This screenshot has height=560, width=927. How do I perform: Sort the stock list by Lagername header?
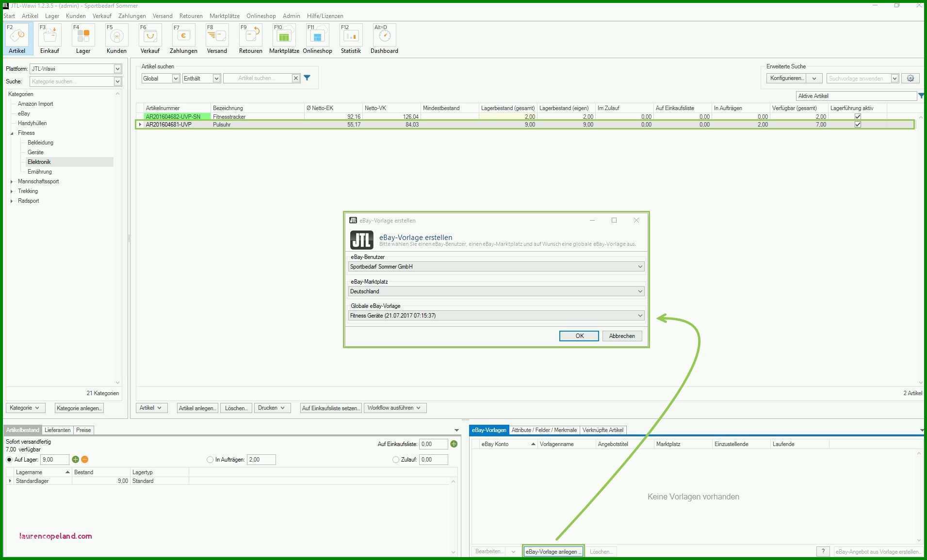click(43, 472)
